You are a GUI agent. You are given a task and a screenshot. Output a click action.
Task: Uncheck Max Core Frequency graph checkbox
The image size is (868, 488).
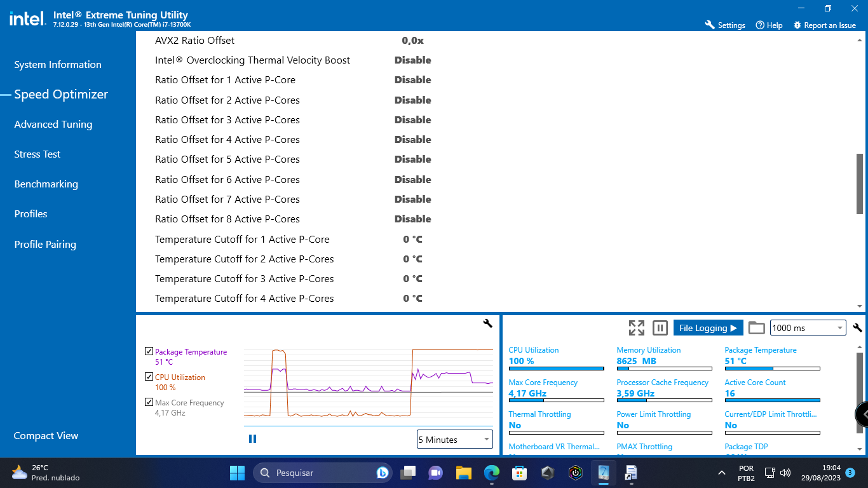[x=149, y=402]
